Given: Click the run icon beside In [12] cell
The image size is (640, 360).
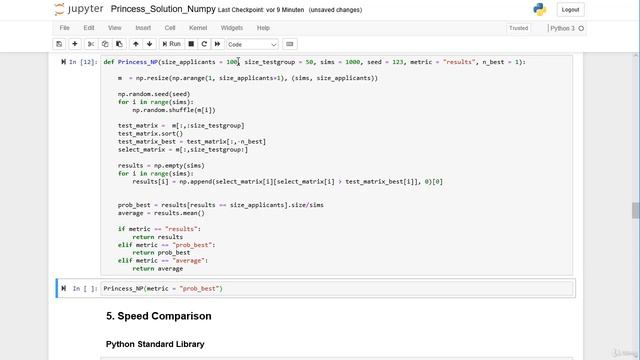Looking at the screenshot, I should pos(63,62).
